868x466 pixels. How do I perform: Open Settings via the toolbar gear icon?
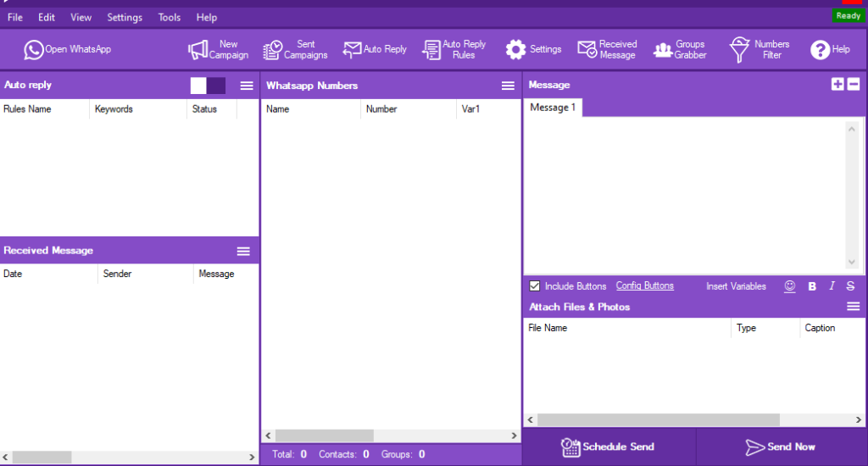pos(516,50)
